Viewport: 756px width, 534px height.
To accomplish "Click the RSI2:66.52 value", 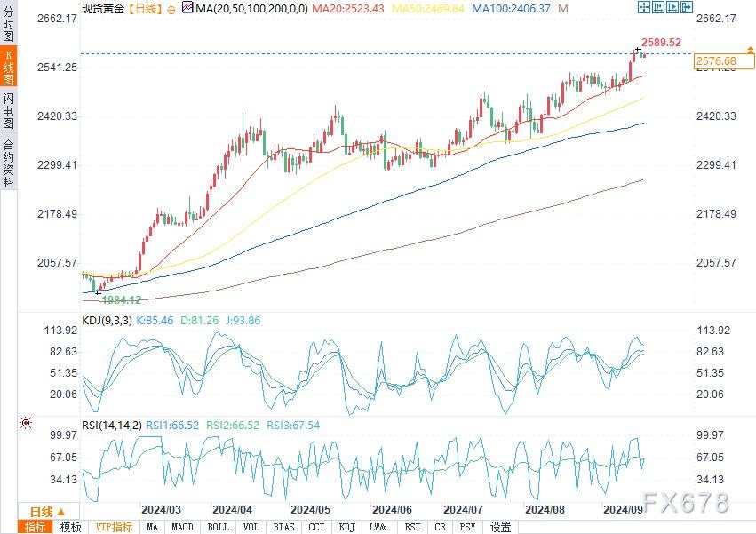I will pos(233,425).
